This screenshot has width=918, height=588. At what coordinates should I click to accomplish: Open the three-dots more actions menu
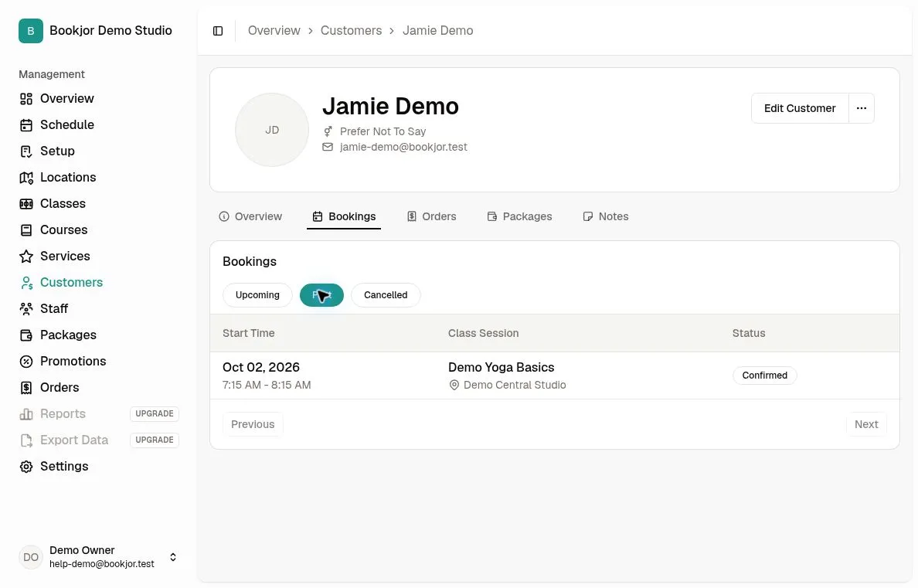(862, 108)
